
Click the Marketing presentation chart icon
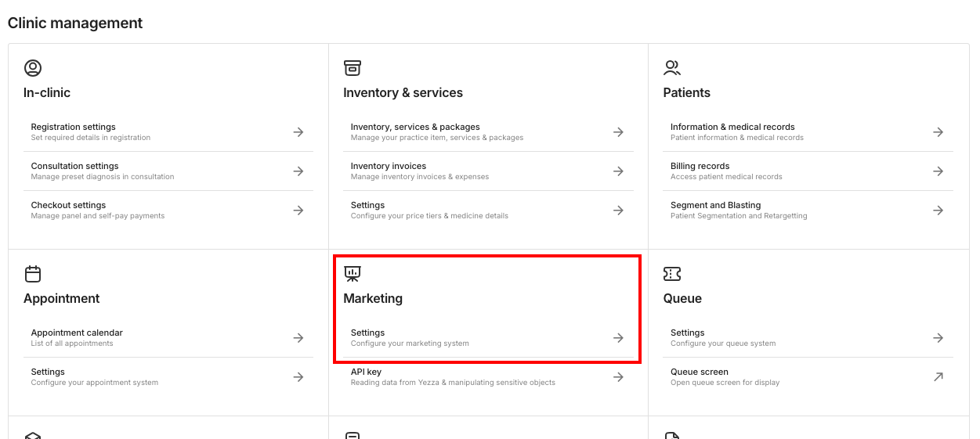point(353,274)
